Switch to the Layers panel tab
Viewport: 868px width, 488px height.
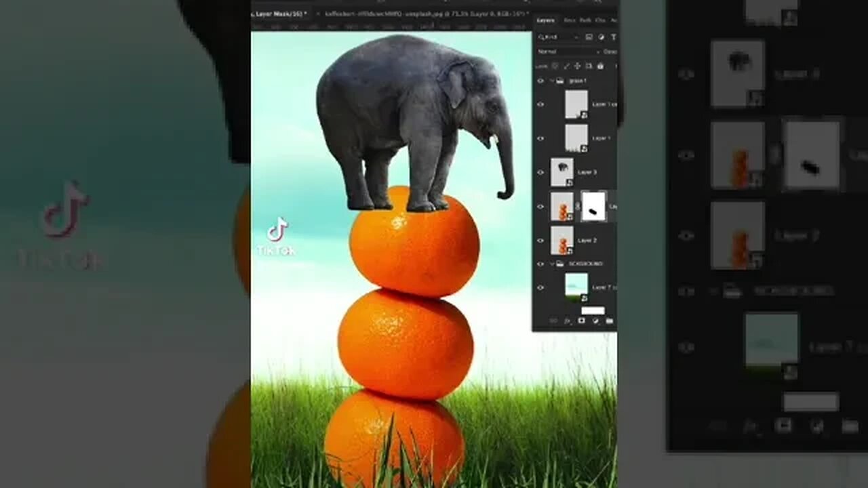(x=546, y=20)
